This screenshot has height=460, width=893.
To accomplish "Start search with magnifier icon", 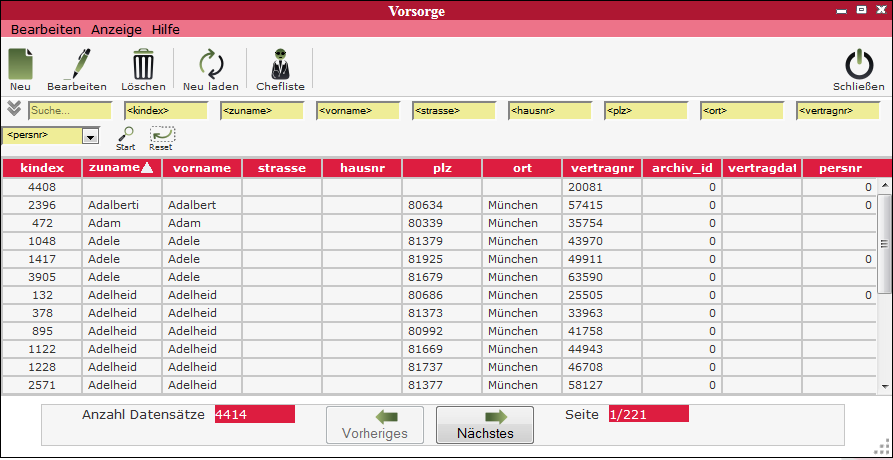I will [x=126, y=134].
